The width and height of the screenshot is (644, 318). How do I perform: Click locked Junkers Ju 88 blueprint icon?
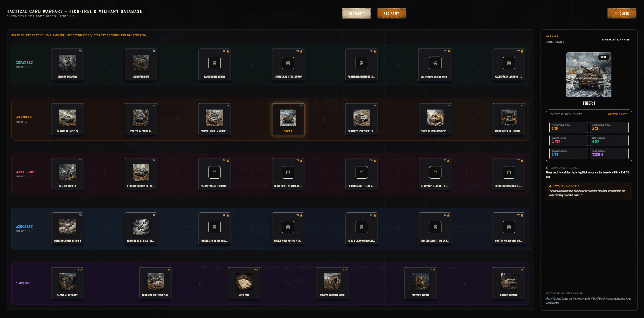(214, 227)
